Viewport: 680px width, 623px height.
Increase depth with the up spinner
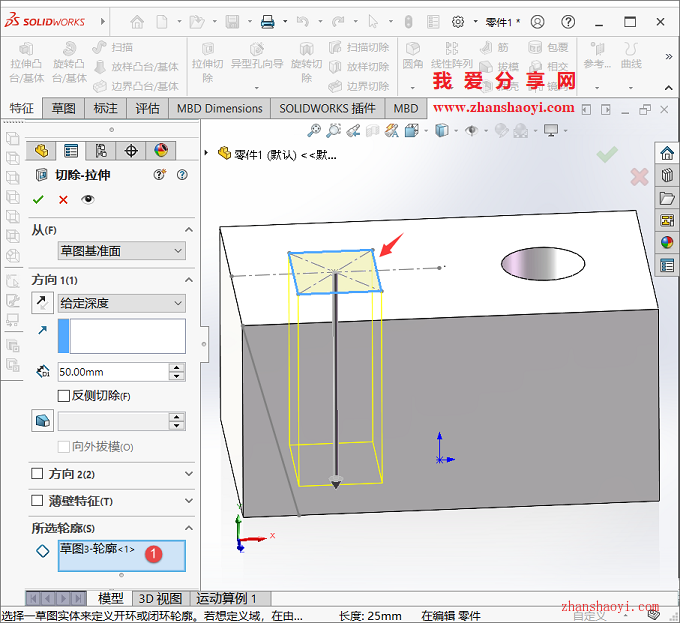click(177, 368)
